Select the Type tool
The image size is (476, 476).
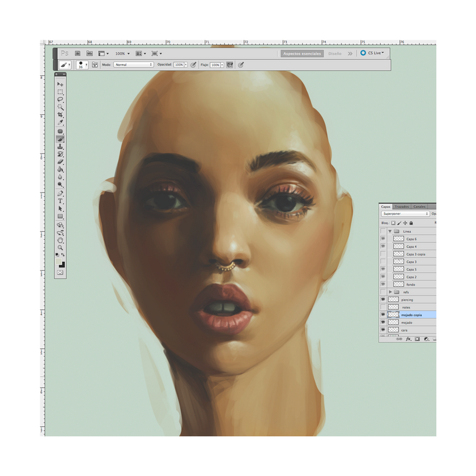(x=60, y=201)
